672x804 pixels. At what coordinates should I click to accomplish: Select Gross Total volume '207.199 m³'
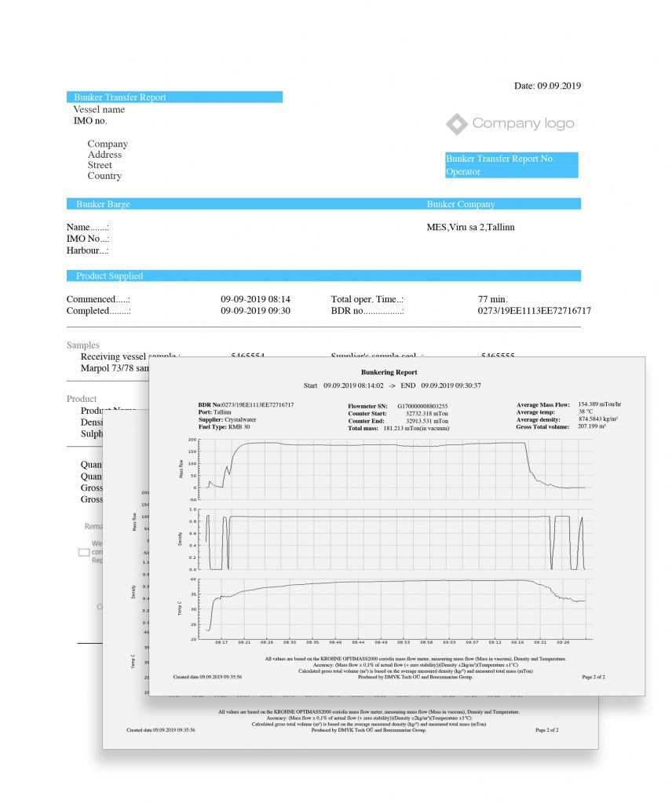[591, 426]
